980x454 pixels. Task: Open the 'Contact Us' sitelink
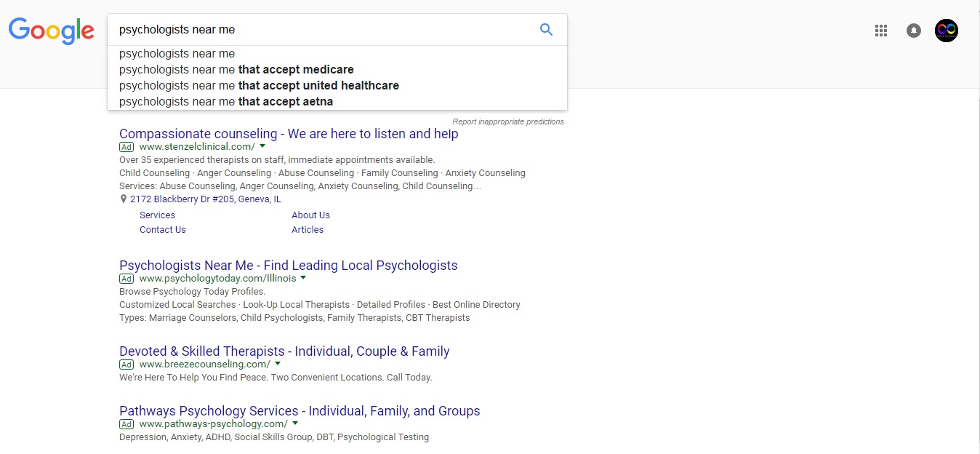coord(163,230)
